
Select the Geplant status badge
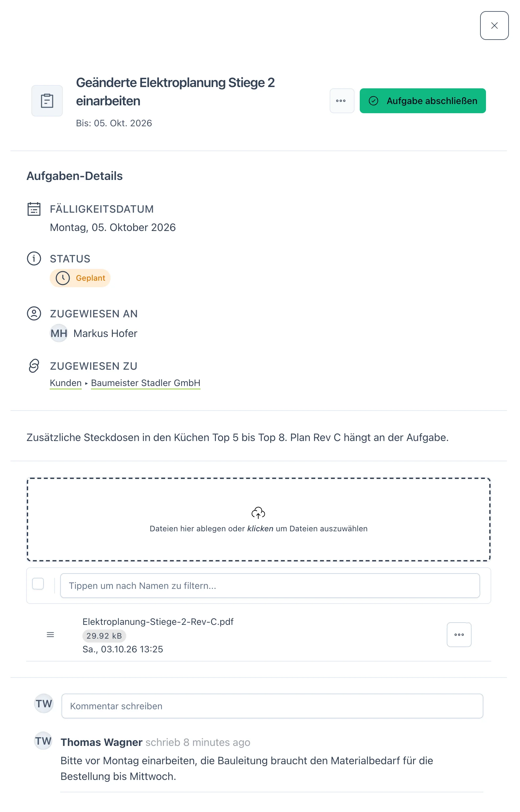[80, 278]
